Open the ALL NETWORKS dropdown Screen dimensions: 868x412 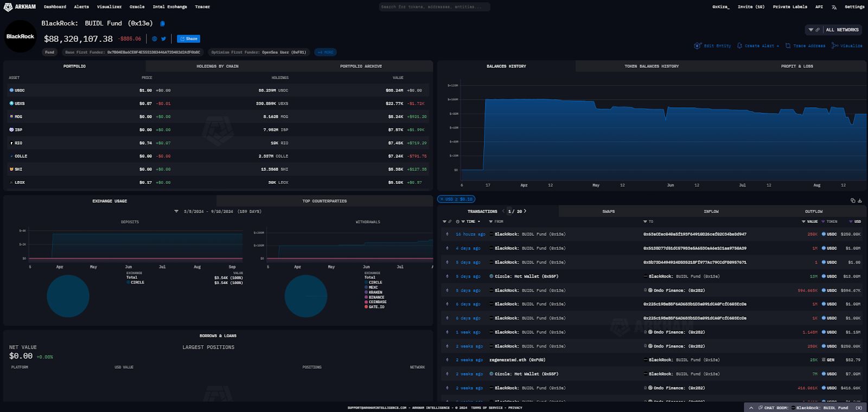pos(835,30)
